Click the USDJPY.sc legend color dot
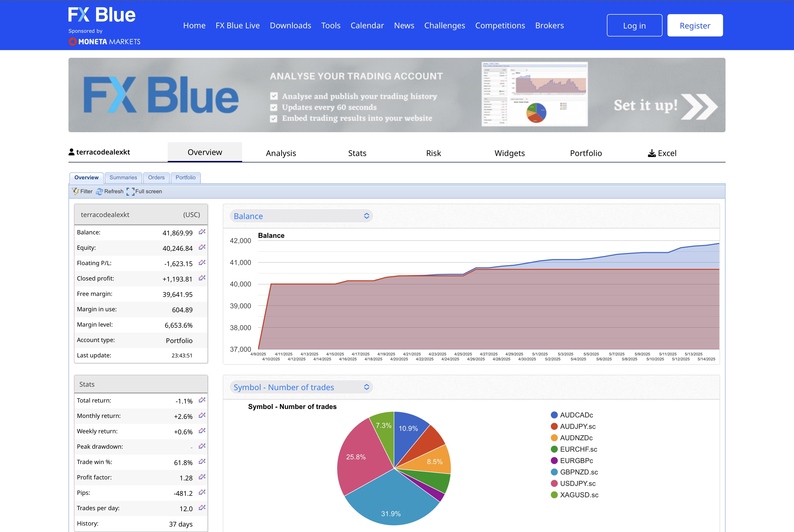 554,483
